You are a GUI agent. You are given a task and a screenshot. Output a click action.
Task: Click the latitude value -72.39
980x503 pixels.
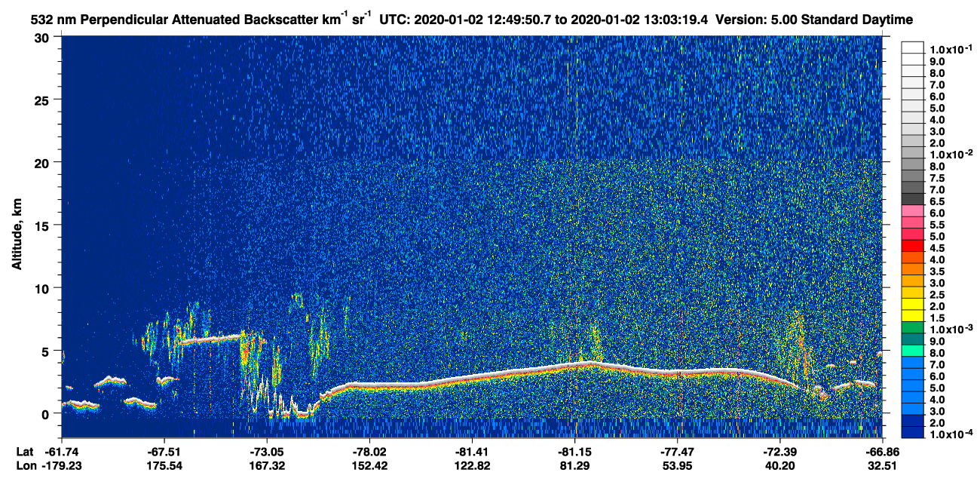coord(779,451)
